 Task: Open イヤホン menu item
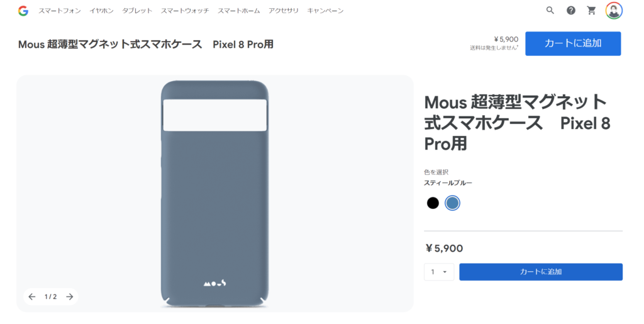102,11
